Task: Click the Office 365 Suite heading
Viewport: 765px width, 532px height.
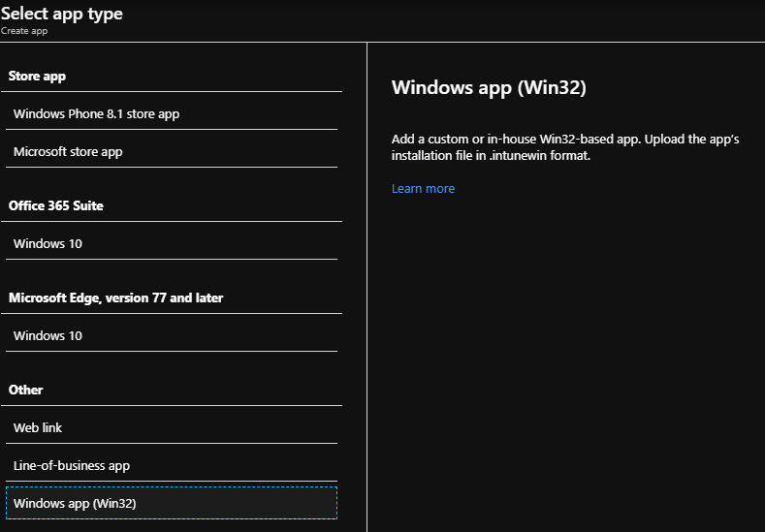Action: point(56,205)
